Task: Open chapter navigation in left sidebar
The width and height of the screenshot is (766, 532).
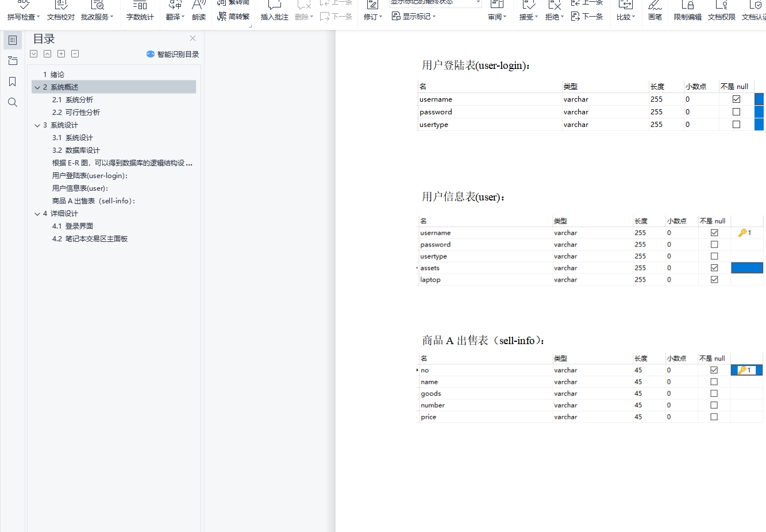Action: tap(13, 61)
